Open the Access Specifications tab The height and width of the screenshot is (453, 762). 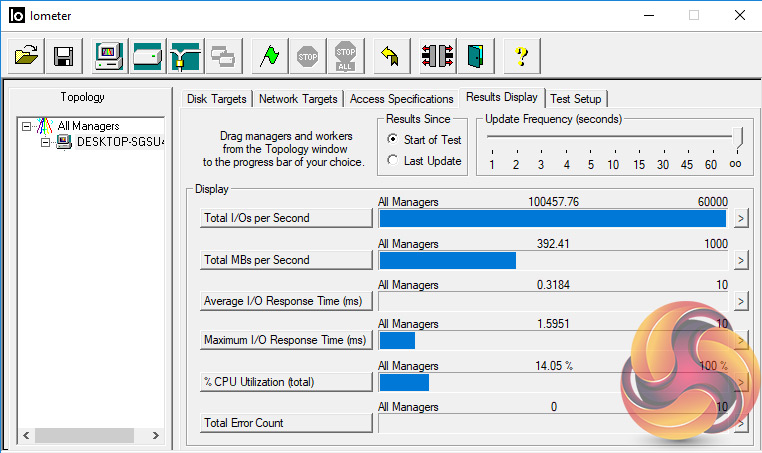pyautogui.click(x=401, y=99)
